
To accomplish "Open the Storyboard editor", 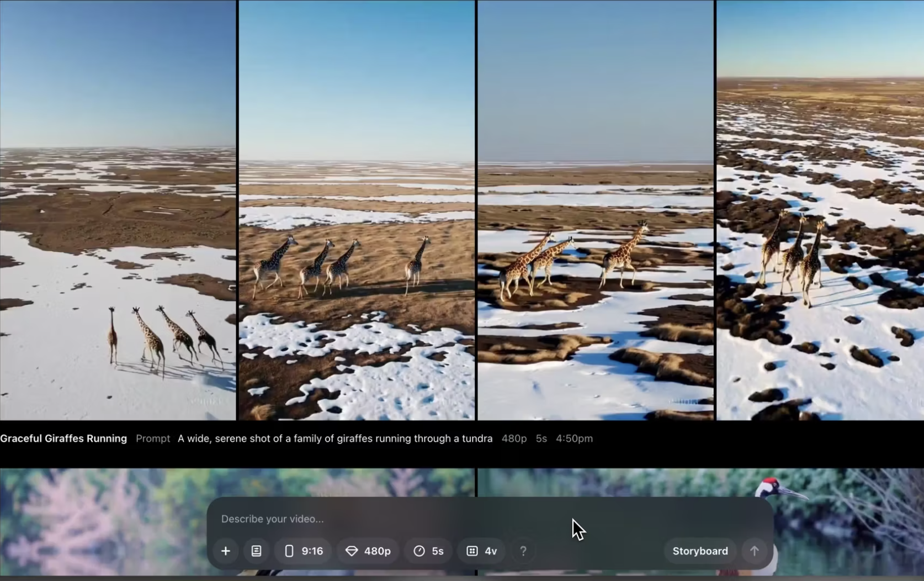I will (700, 551).
